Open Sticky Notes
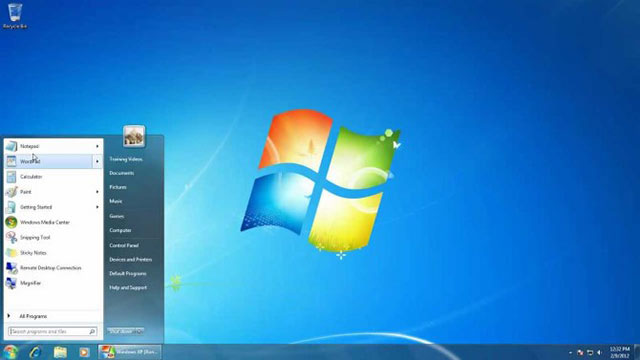Screen dimensions: 640x360 53,253
